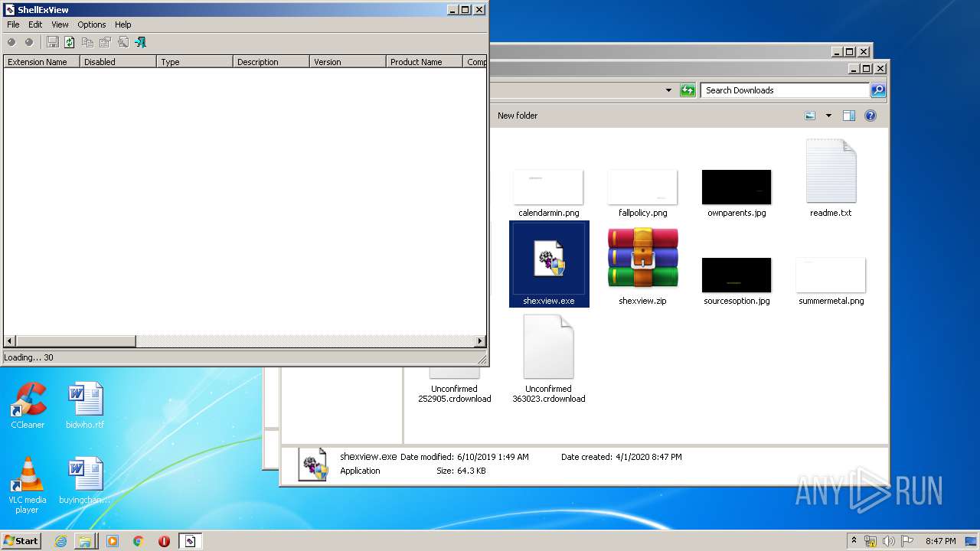Open the Edit menu in ShellExView
980x551 pixels.
pyautogui.click(x=35, y=24)
